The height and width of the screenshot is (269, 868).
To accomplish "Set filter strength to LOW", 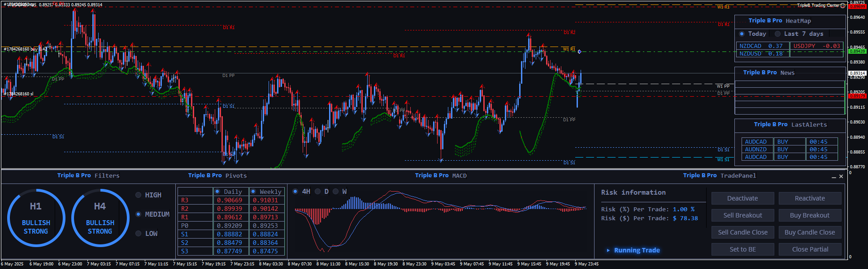I will [139, 234].
